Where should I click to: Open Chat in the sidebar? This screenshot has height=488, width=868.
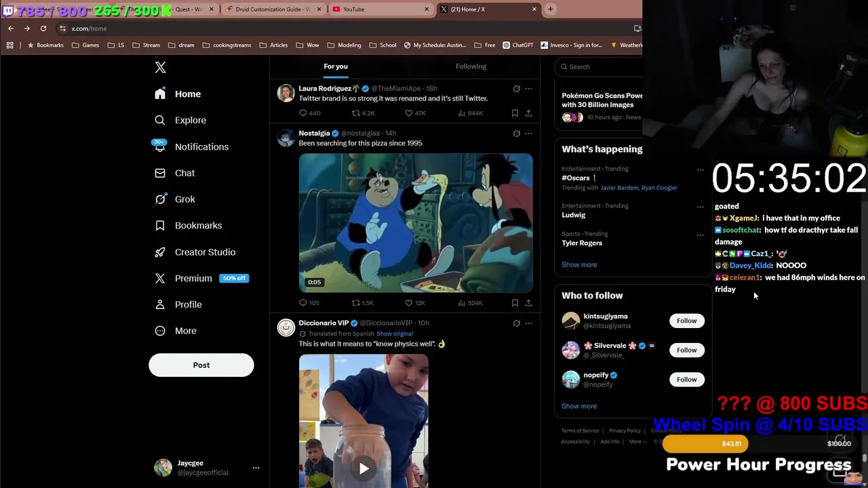174,173
